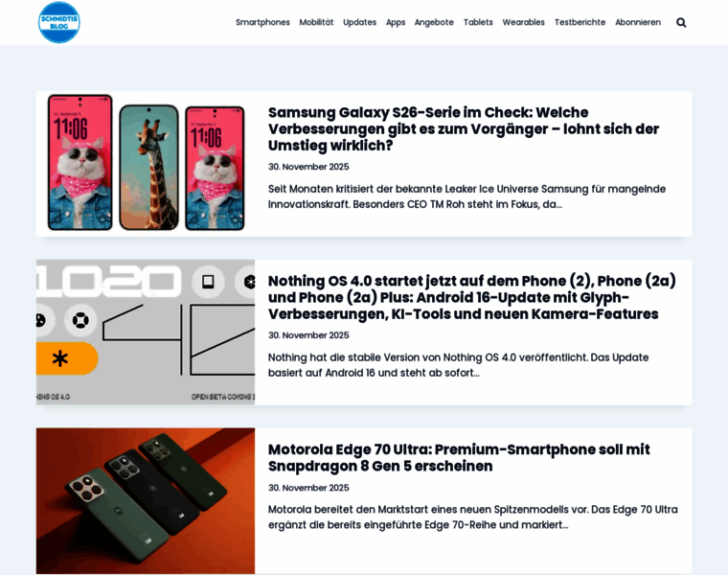Click the Schmidtis Blog logo
The height and width of the screenshot is (575, 728).
[x=59, y=22]
